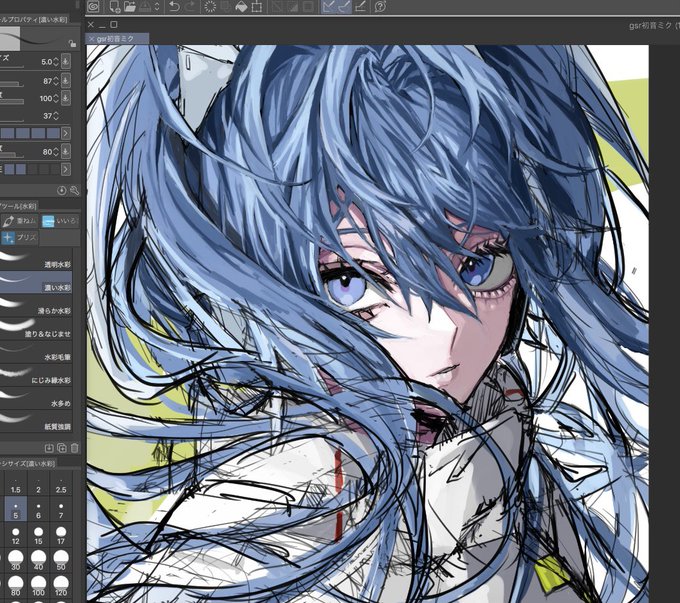Viewport: 680px width, 603px height.
Task: Click the stepper for value 100
Action: click(56, 98)
